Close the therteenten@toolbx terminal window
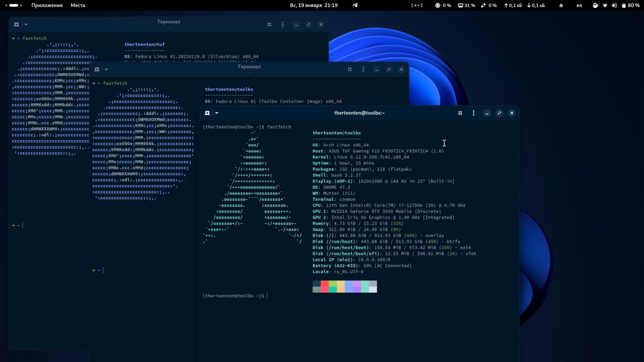The image size is (644, 362). pos(512,113)
